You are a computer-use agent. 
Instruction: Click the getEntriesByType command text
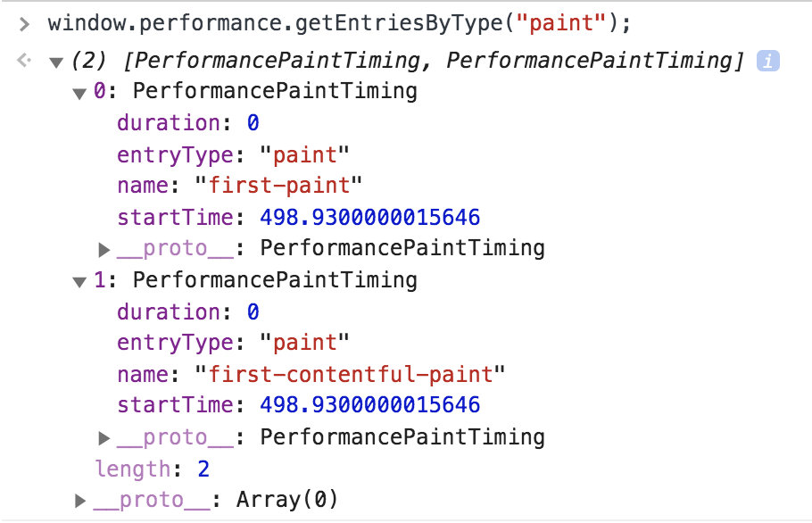coord(339,24)
